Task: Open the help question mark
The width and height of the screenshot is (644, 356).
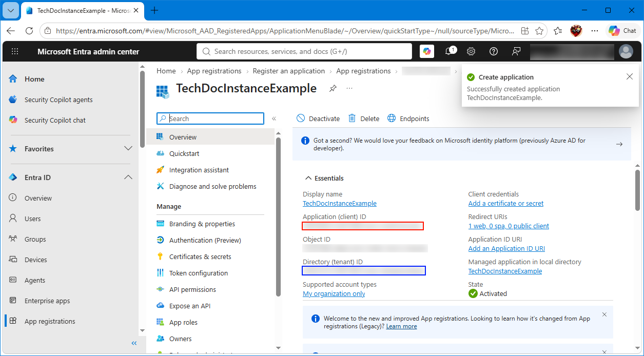Action: coord(494,51)
